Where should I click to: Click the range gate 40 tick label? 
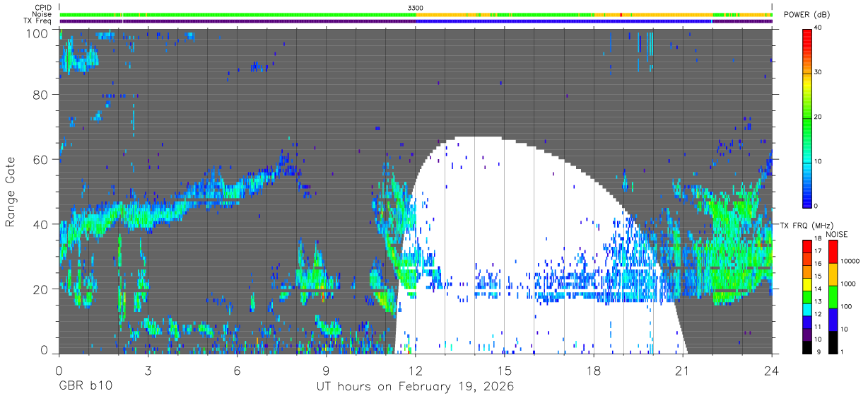point(41,224)
